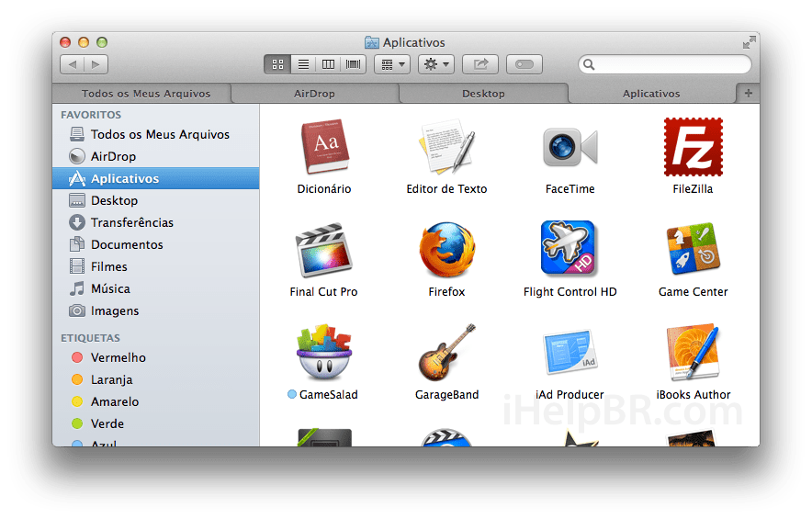
Task: Click the AirDrop sidebar icon
Action: click(x=77, y=156)
